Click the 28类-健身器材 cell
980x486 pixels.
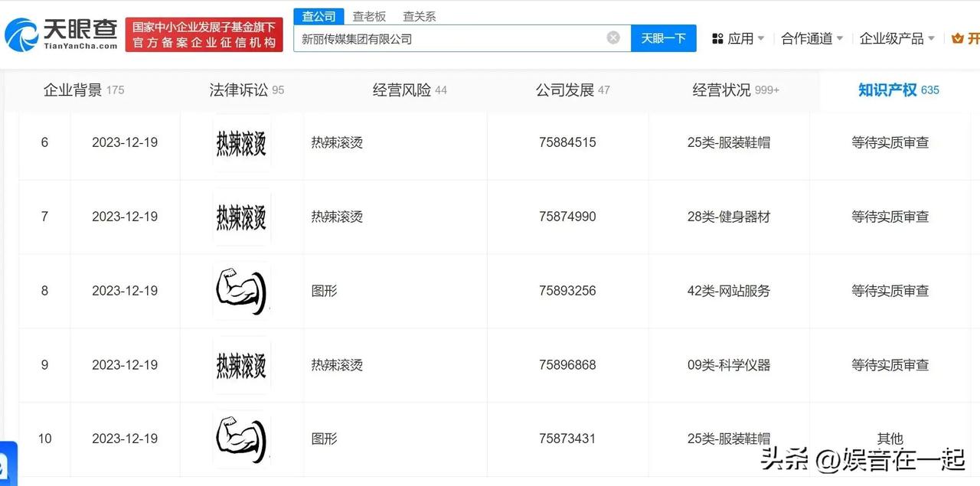coord(729,217)
